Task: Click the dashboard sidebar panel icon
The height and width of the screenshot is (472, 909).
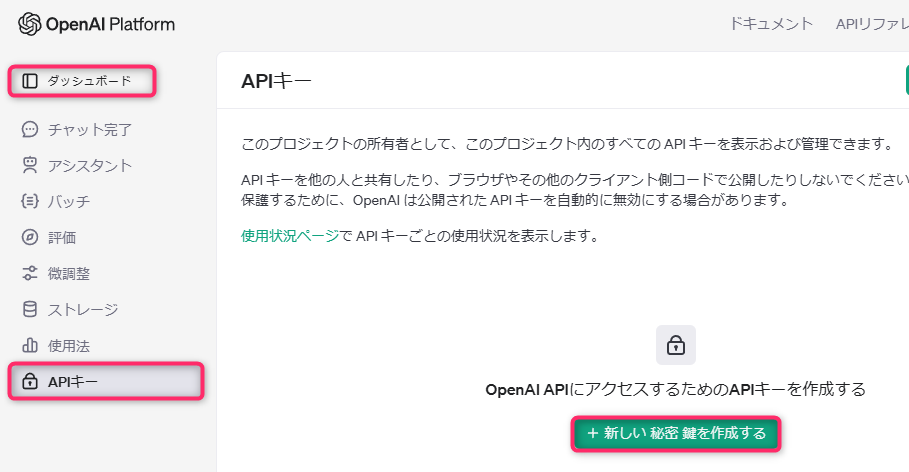Action: (30, 81)
